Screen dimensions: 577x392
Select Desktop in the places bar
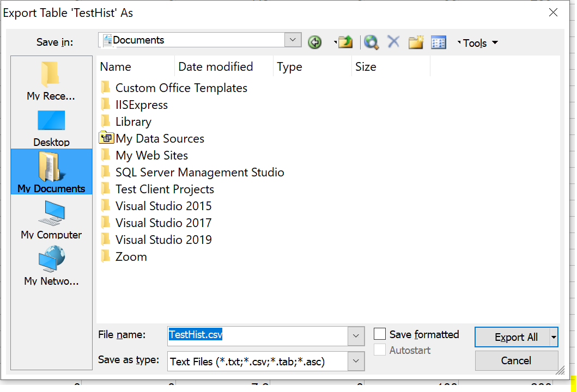pyautogui.click(x=51, y=127)
